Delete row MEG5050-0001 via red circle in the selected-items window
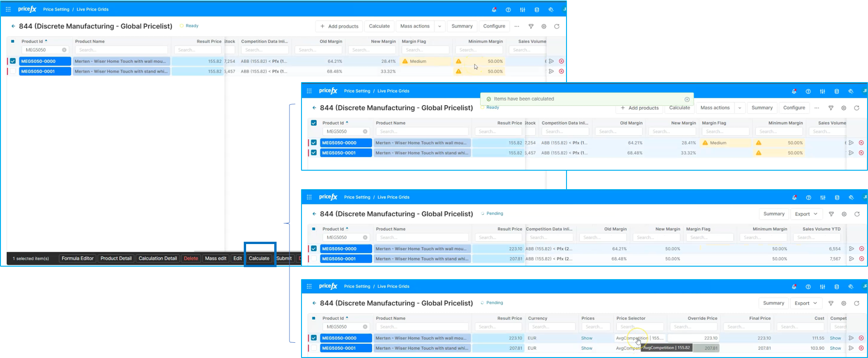Image resolution: width=868 pixels, height=358 pixels. point(561,71)
